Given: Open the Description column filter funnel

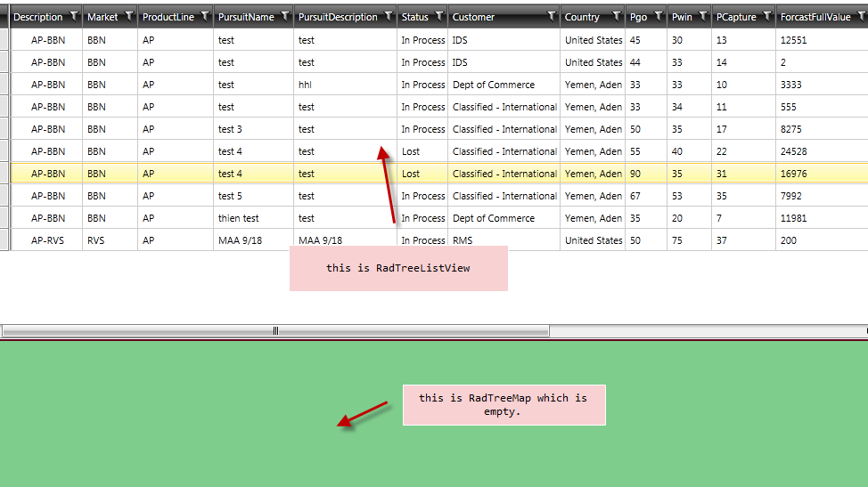Looking at the screenshot, I should (x=74, y=17).
